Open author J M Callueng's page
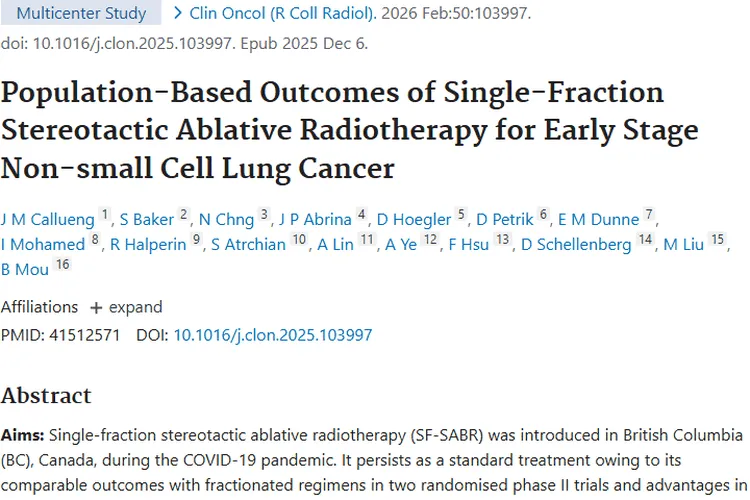Image resolution: width=750 pixels, height=500 pixels. pyautogui.click(x=48, y=219)
